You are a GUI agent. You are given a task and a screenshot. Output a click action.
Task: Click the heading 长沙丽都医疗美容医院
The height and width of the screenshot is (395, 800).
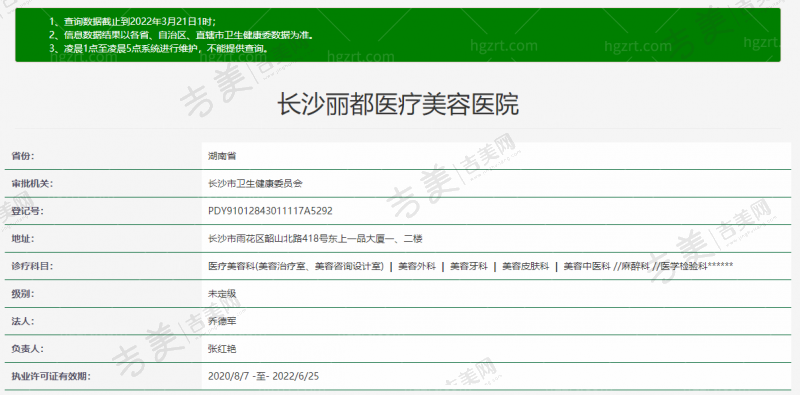click(398, 104)
